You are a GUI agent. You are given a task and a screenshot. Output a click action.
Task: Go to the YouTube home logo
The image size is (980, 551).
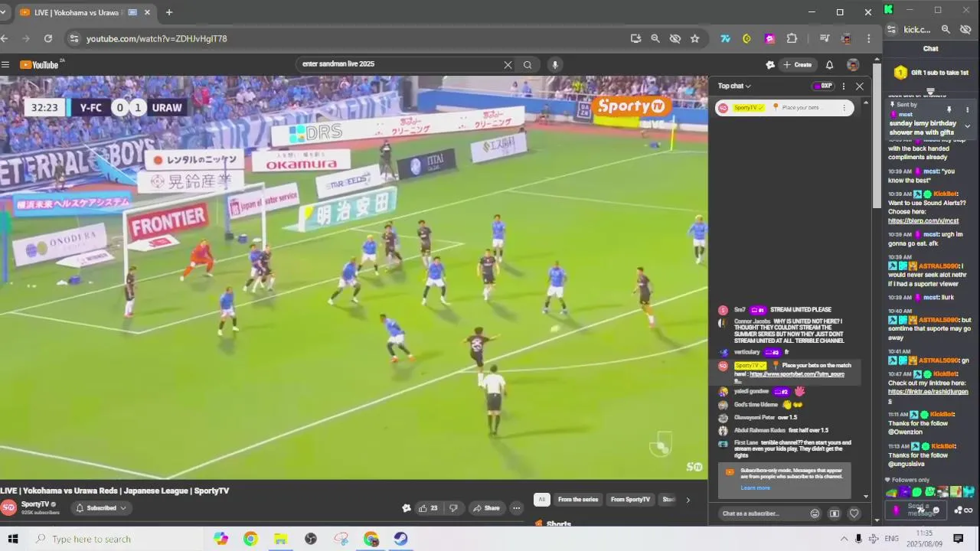[x=39, y=65]
